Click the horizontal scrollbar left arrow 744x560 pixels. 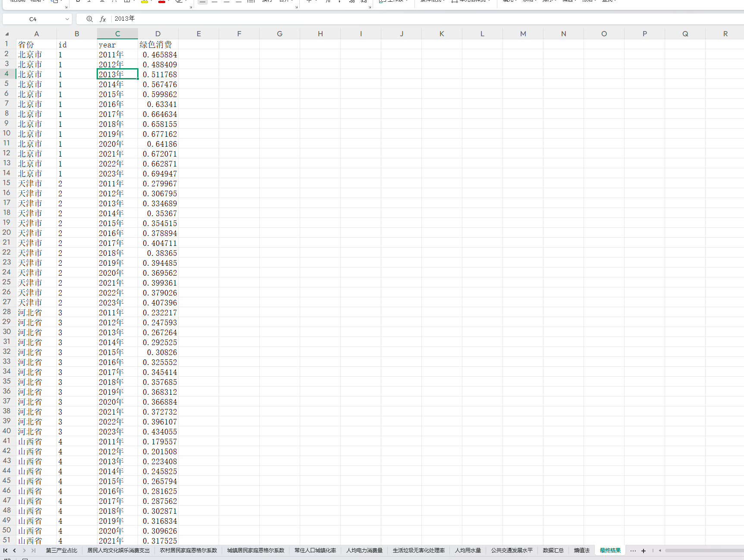tap(660, 551)
